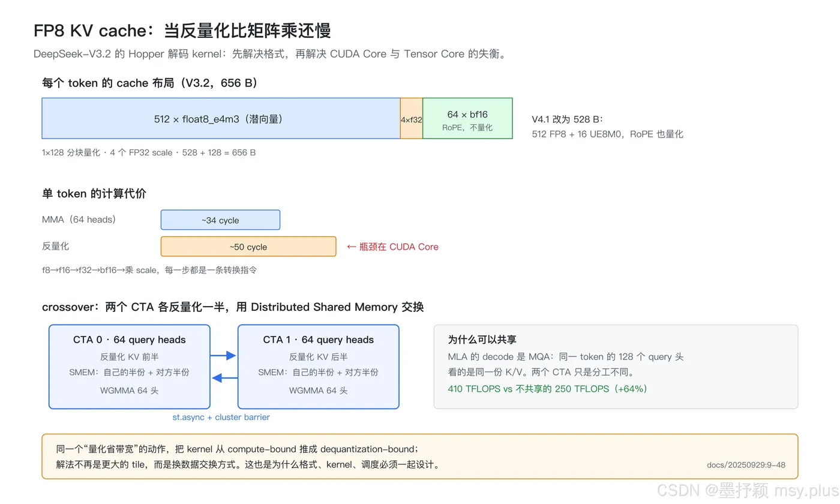Select the blue "512 × float8_e4m3" block
Viewport: 840px width, 504px height.
(x=221, y=118)
